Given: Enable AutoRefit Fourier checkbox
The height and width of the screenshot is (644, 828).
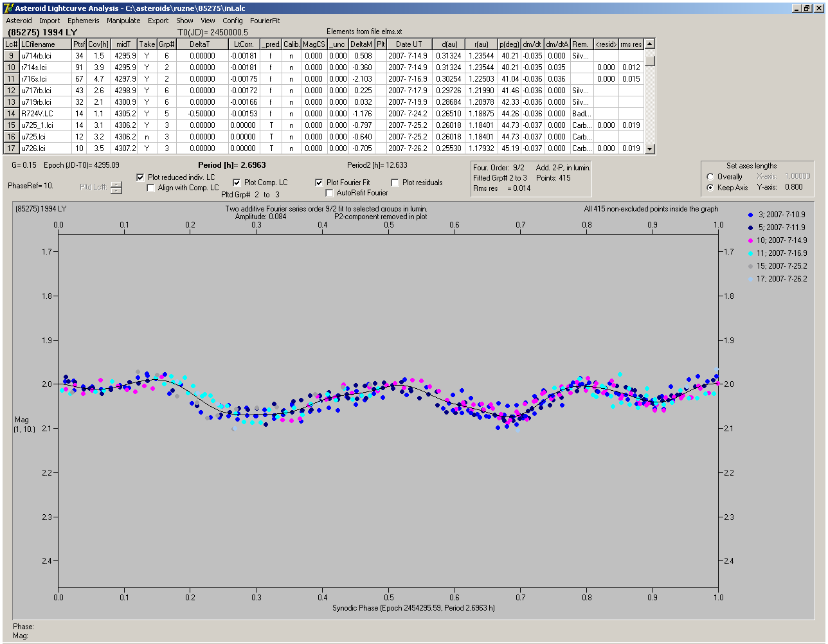Looking at the screenshot, I should pyautogui.click(x=329, y=193).
